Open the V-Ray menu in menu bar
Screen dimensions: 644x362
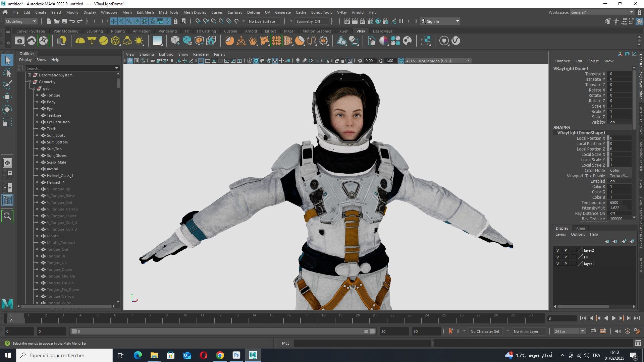(x=342, y=12)
